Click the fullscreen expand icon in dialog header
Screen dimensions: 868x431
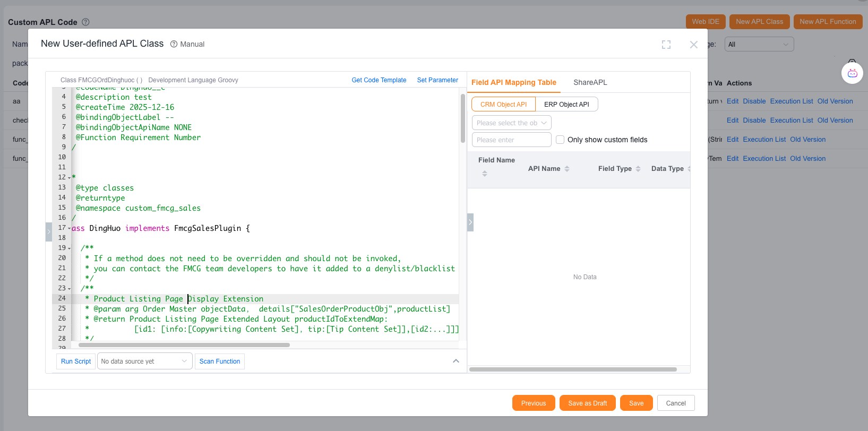click(x=666, y=45)
